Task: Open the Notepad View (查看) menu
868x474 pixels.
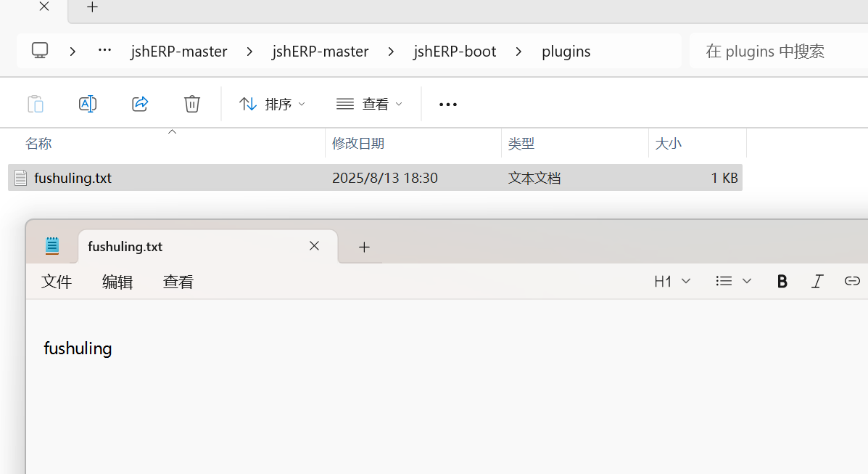Action: click(178, 282)
